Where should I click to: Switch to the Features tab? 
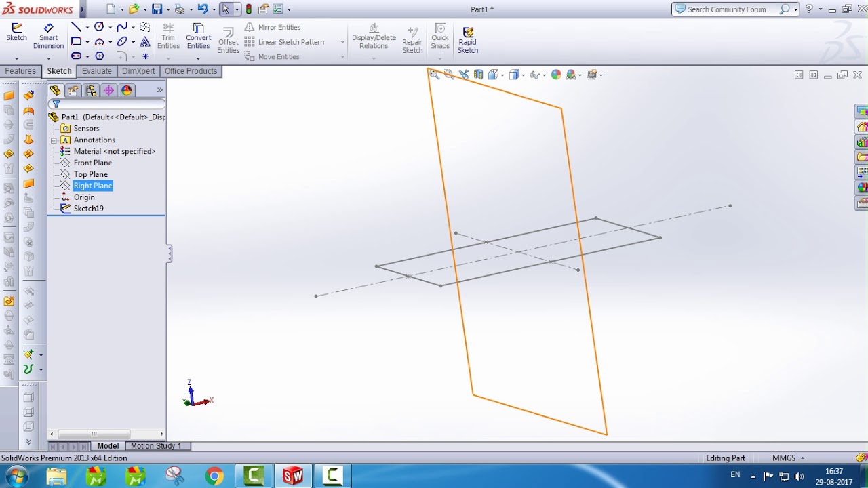pos(20,71)
